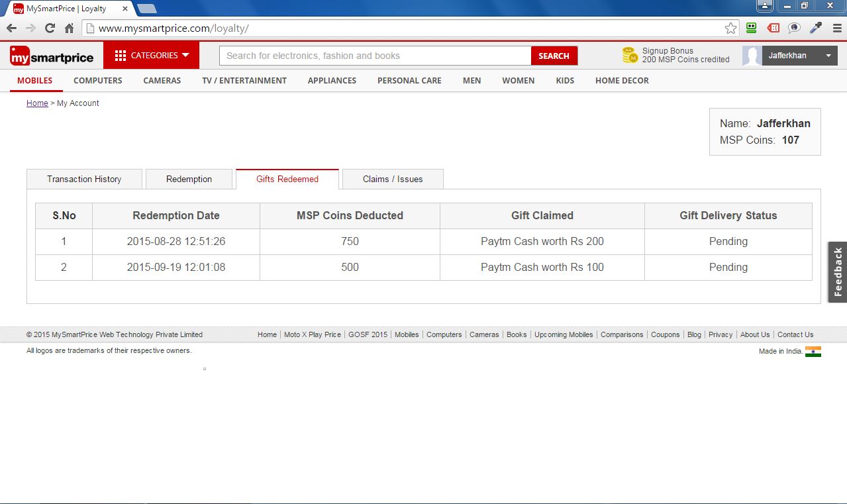
Task: Open the GOSF 2015 footer link
Action: tap(368, 334)
